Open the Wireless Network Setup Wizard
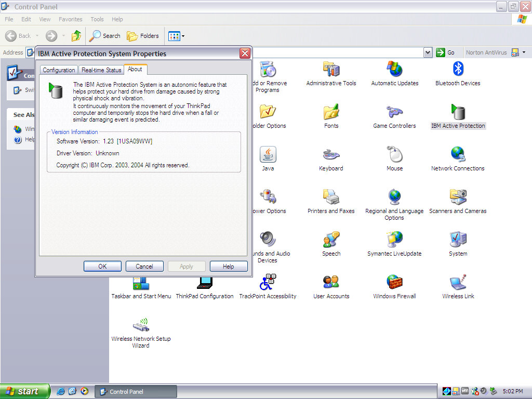532x399 pixels. 141,325
